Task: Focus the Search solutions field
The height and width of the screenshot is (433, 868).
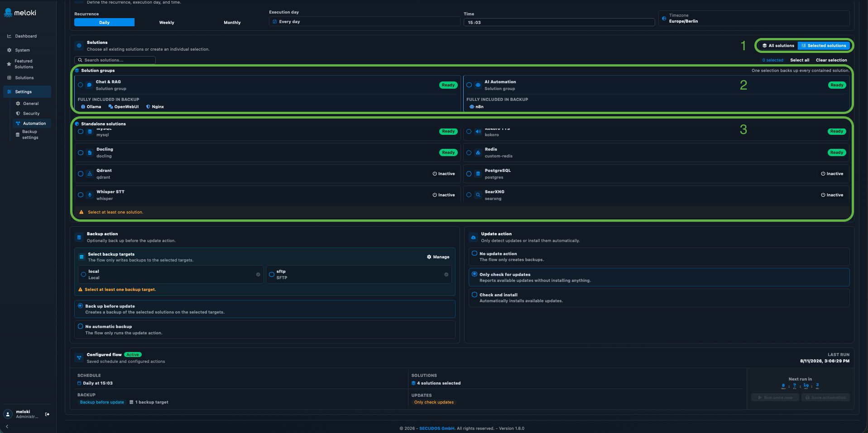Action: pyautogui.click(x=115, y=60)
